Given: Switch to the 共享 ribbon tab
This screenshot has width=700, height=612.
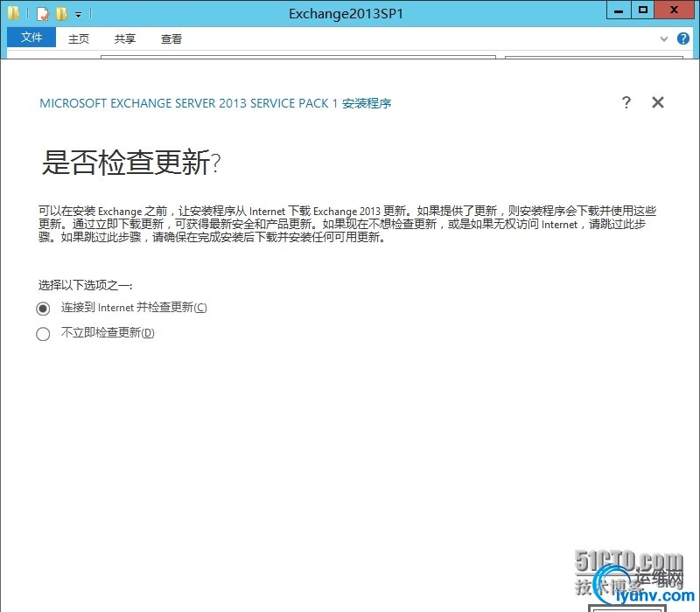Looking at the screenshot, I should coord(124,38).
